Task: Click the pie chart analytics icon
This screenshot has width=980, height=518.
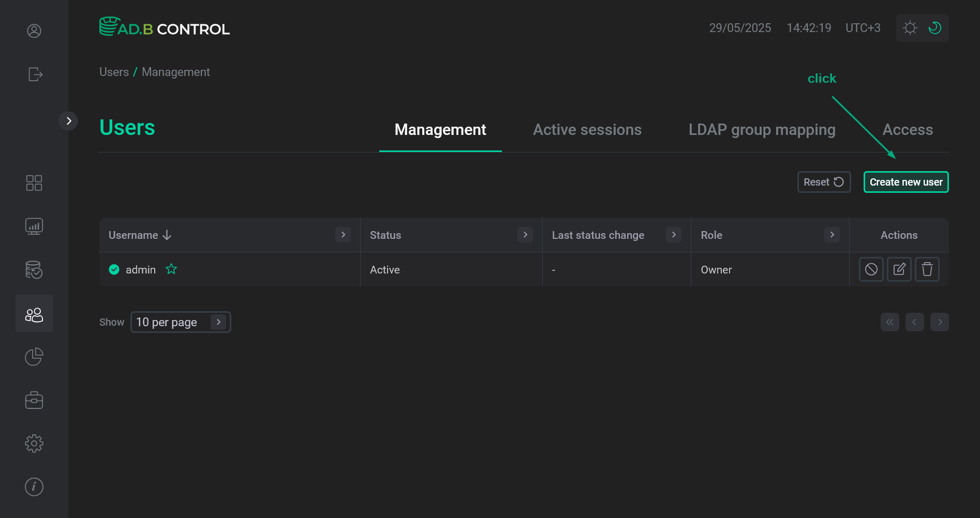Action: (34, 356)
